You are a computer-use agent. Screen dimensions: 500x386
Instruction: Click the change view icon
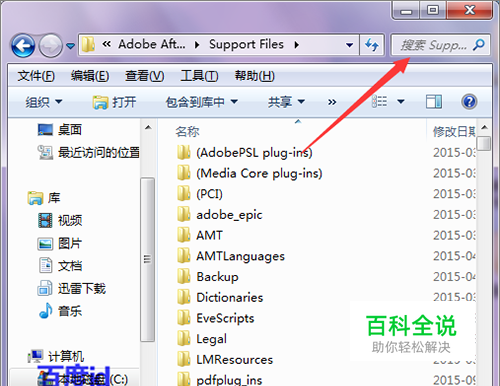[x=379, y=101]
